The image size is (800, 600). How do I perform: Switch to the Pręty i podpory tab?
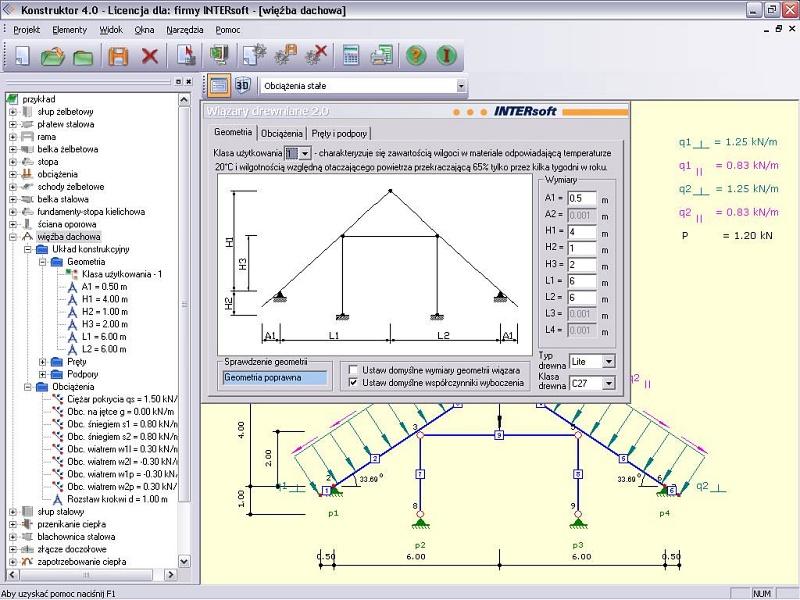click(339, 134)
